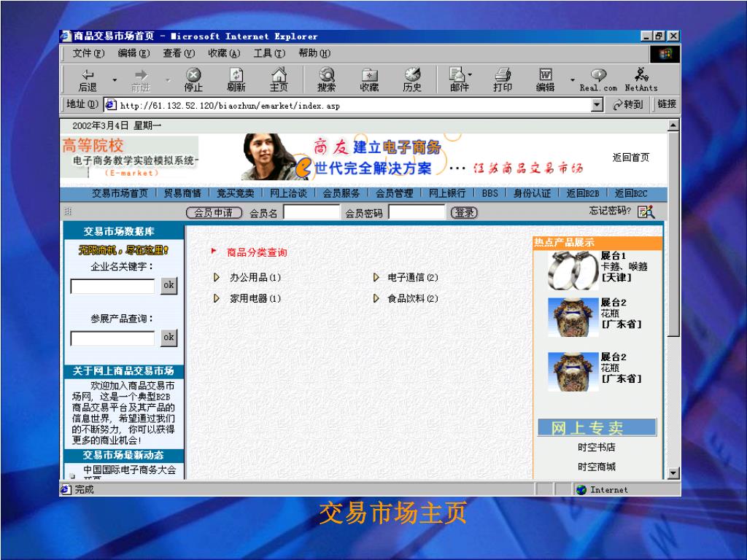The image size is (747, 560).
Task: Open the Edit button dropdown arrow
Action: pos(572,80)
